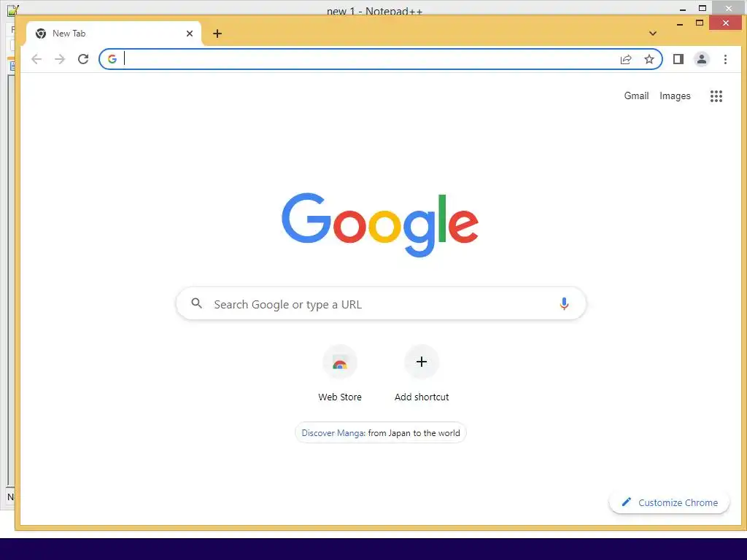Open the Gmail link
The image size is (747, 560).
(x=636, y=96)
